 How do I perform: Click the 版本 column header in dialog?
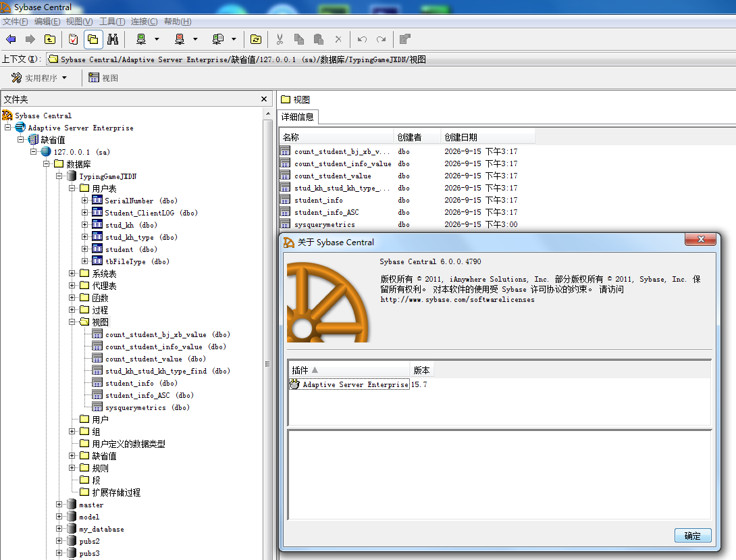click(x=422, y=370)
